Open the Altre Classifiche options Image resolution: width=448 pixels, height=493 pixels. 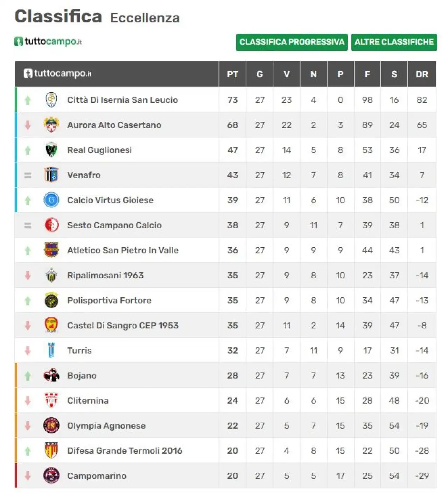[394, 42]
